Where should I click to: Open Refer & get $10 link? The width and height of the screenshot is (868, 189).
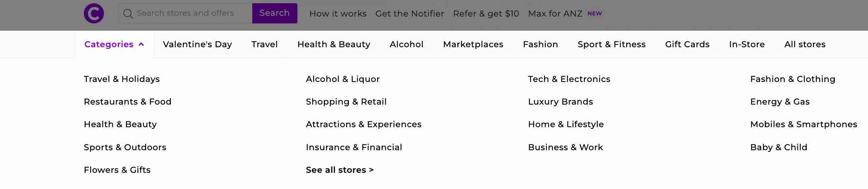pos(486,14)
